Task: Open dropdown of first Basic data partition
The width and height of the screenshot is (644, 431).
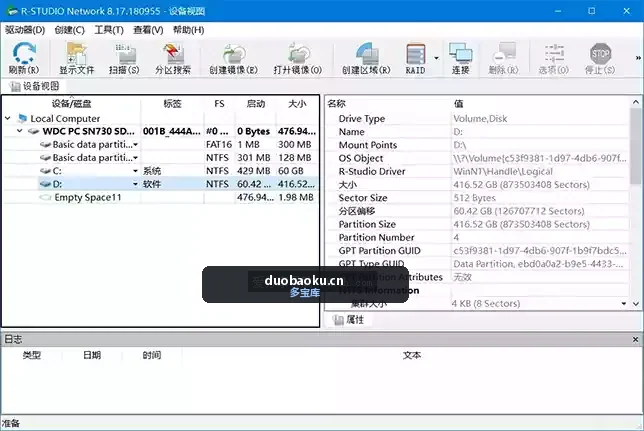Action: (x=135, y=145)
